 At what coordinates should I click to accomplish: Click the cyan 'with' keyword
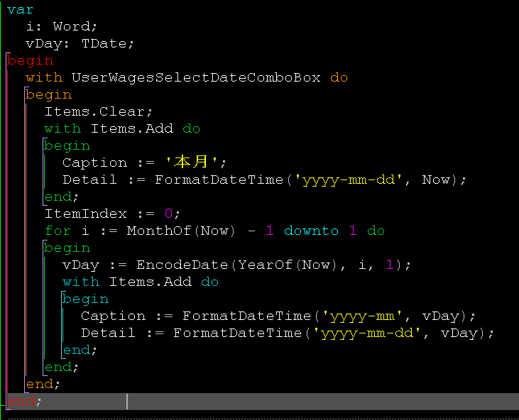coord(81,282)
